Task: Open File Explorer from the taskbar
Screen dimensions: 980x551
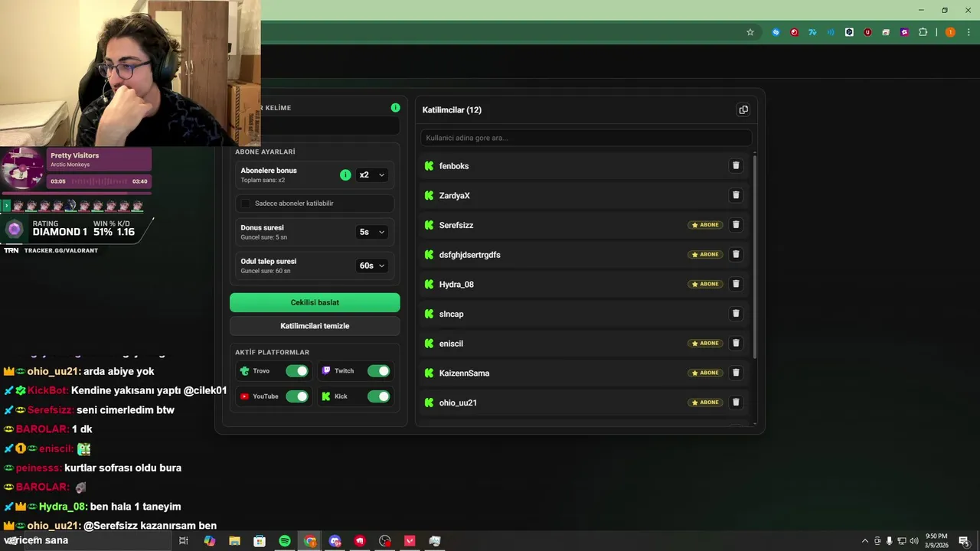Action: coord(234,541)
